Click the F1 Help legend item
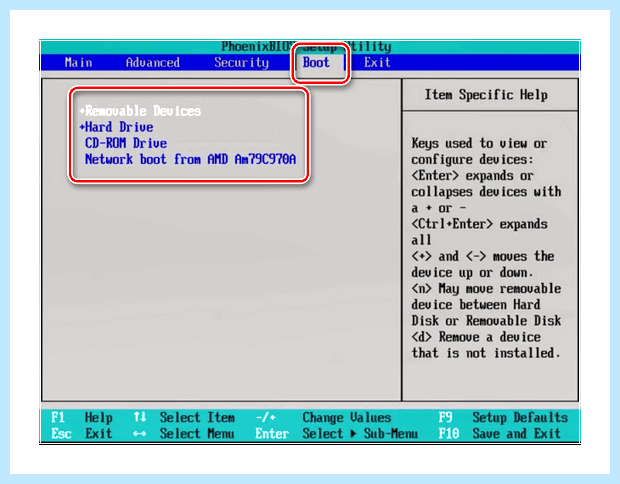 pos(82,418)
